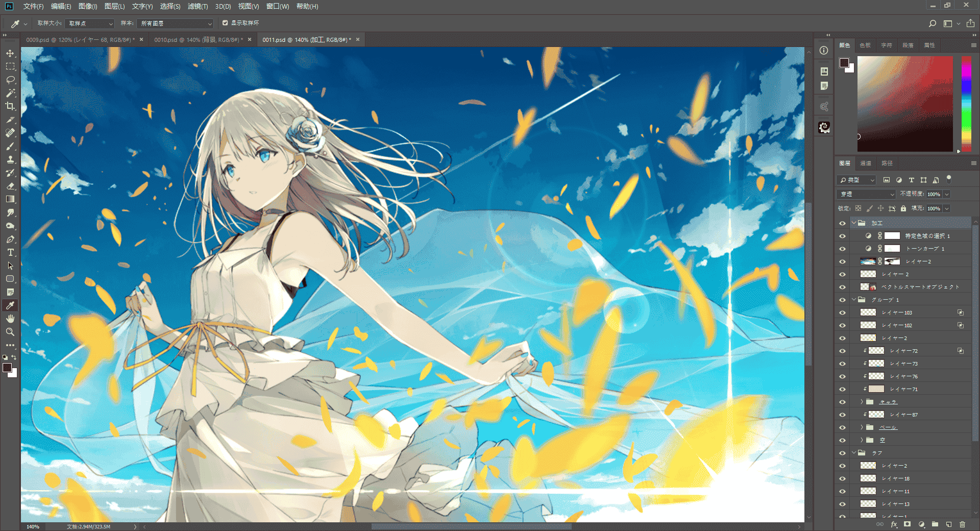
Task: Select the Lasso tool
Action: pyautogui.click(x=10, y=80)
